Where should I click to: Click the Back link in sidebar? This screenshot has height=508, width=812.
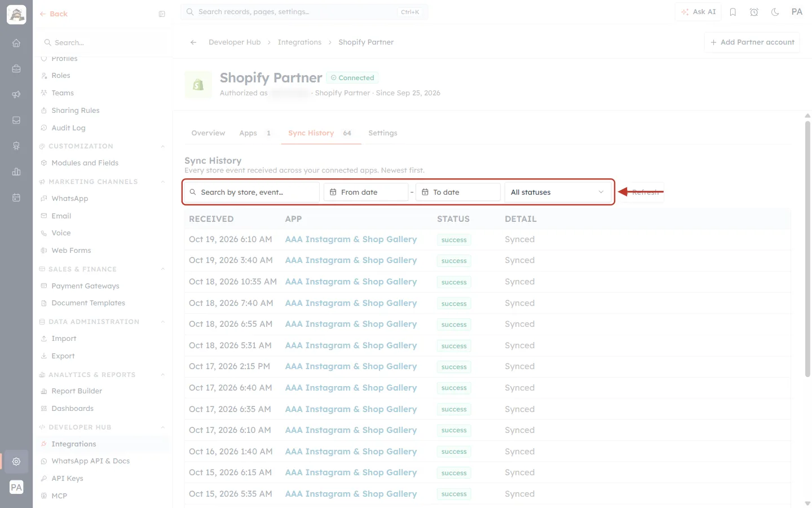pos(54,14)
